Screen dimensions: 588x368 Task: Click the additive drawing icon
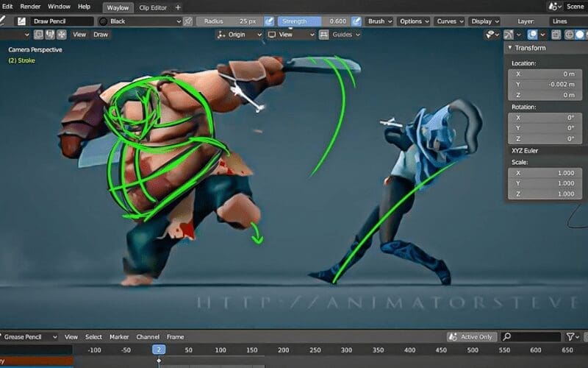point(62,35)
